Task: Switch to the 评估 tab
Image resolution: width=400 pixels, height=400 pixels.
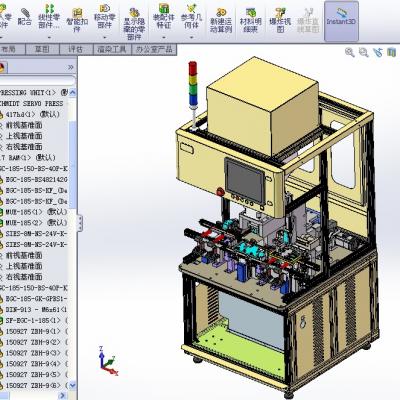Action: pos(75,49)
